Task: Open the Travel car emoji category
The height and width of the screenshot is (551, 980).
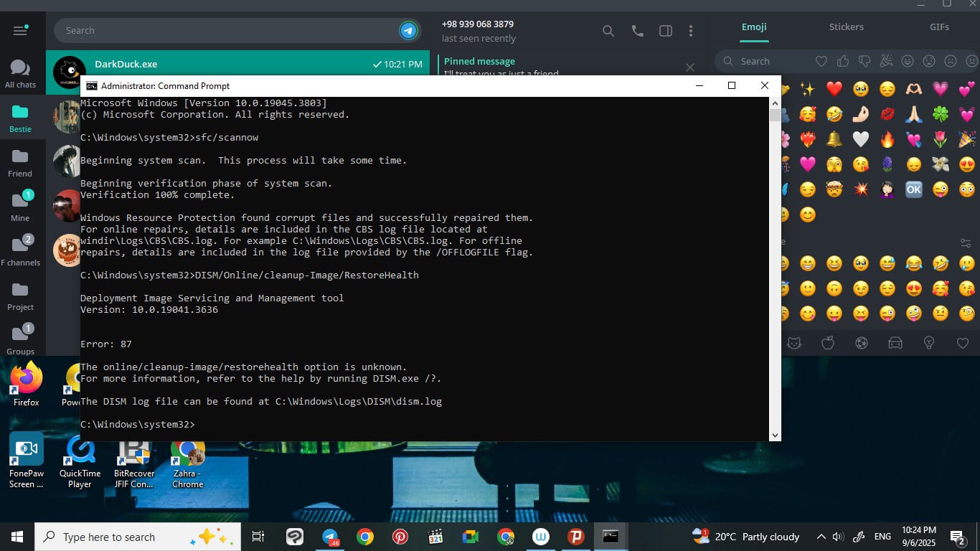Action: pyautogui.click(x=895, y=343)
